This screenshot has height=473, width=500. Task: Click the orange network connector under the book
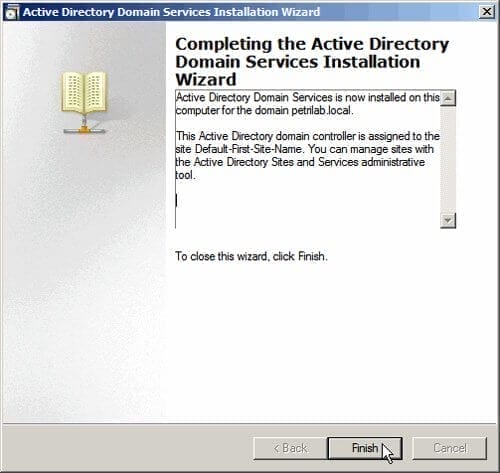click(84, 129)
